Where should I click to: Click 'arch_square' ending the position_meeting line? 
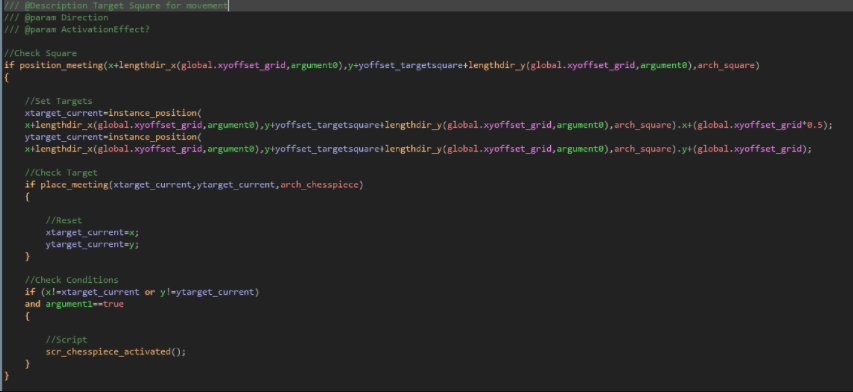726,65
